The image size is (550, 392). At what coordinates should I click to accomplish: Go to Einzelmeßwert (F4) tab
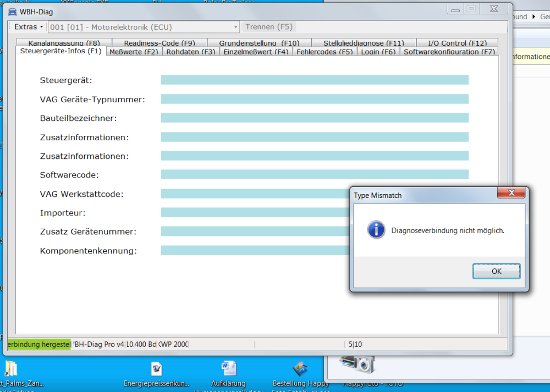[x=256, y=52]
